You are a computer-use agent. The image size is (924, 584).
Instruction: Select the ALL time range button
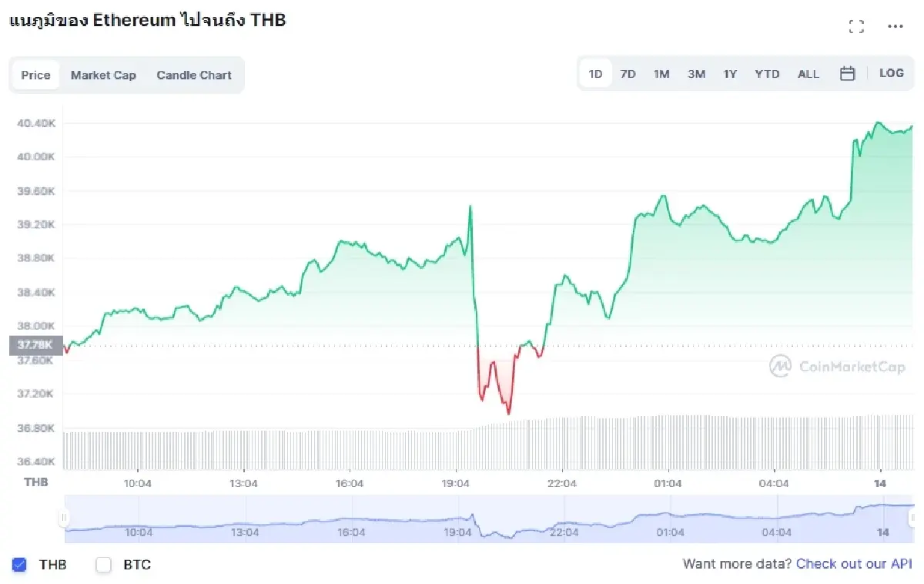808,72
